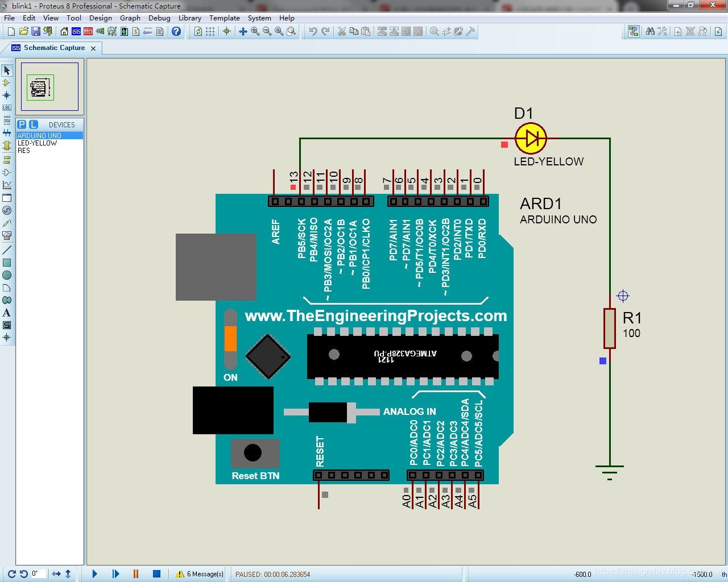Click vertical mirror flip icon
This screenshot has height=582, width=728.
68,574
